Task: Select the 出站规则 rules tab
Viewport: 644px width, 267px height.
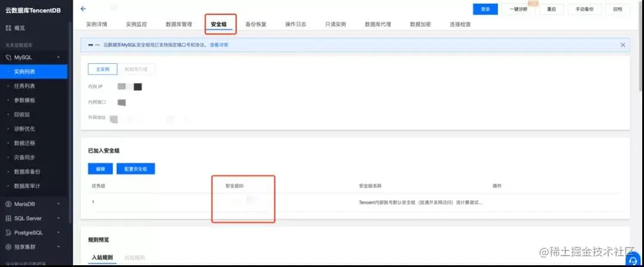Action: click(135, 257)
